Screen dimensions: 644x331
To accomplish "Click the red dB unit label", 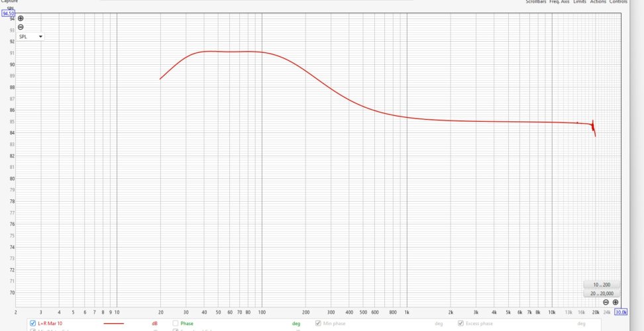I will coord(154,324).
